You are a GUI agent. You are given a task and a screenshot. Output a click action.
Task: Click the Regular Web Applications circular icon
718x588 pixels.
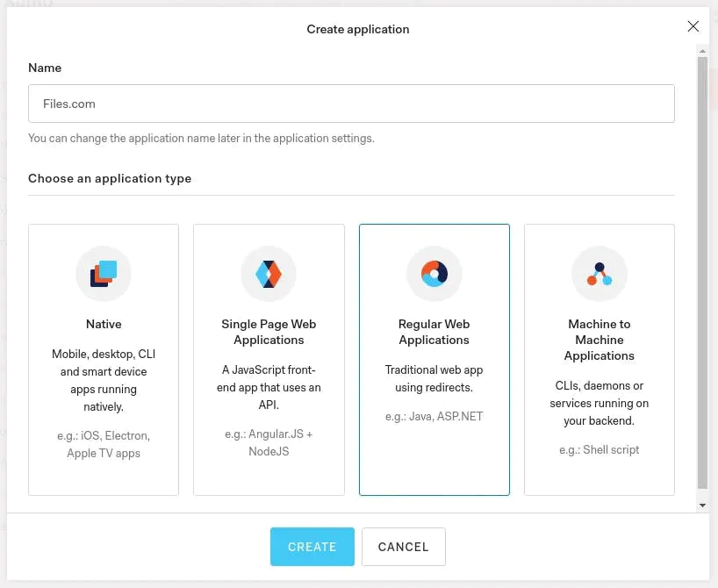[x=434, y=274]
